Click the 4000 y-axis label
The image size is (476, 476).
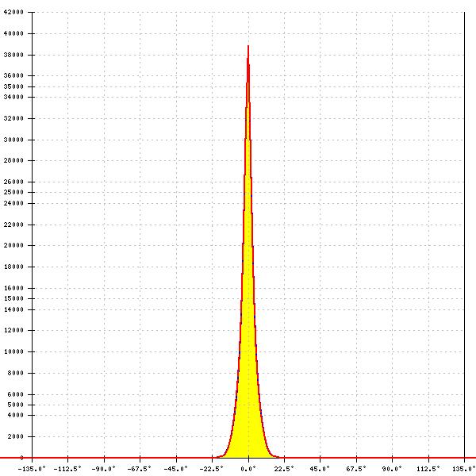[x=15, y=415]
